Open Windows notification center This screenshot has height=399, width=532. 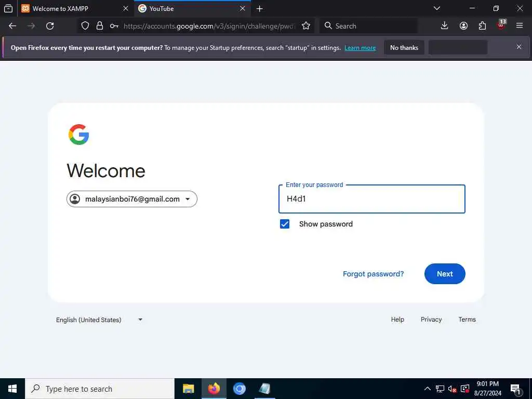tap(515, 389)
